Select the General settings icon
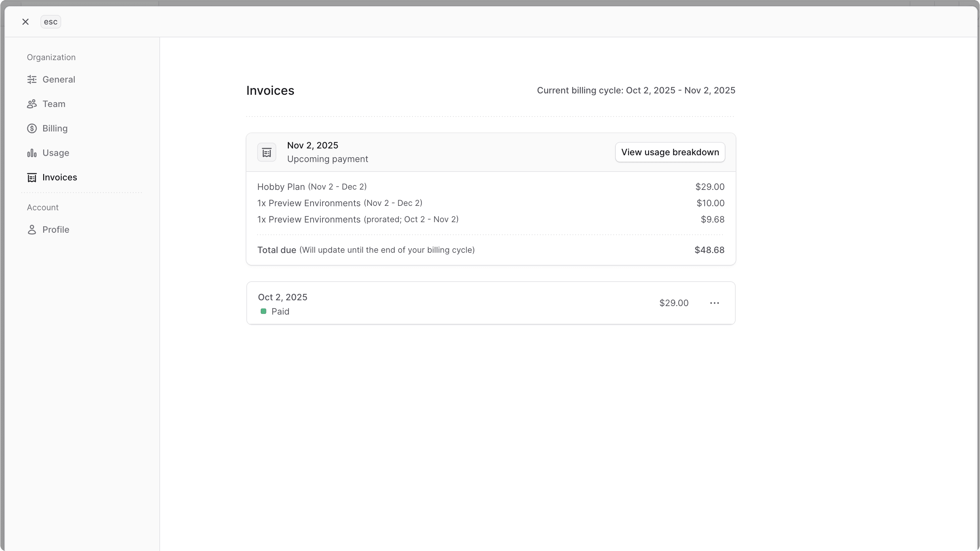The height and width of the screenshot is (551, 980). point(32,79)
